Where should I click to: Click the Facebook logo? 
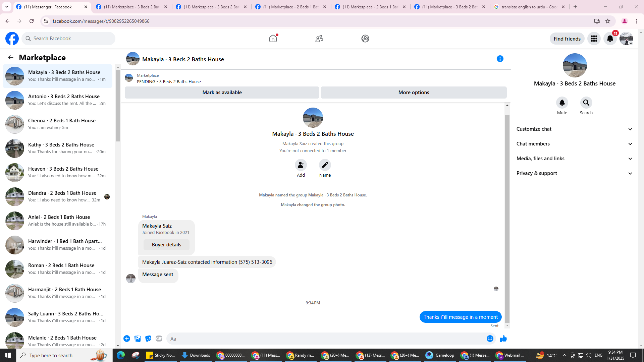12,39
